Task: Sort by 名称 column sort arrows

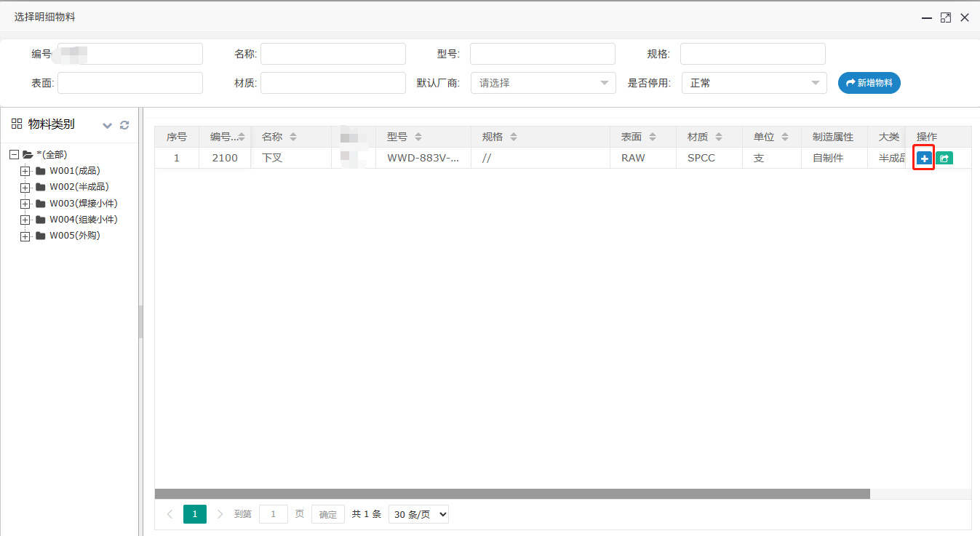Action: [x=293, y=137]
